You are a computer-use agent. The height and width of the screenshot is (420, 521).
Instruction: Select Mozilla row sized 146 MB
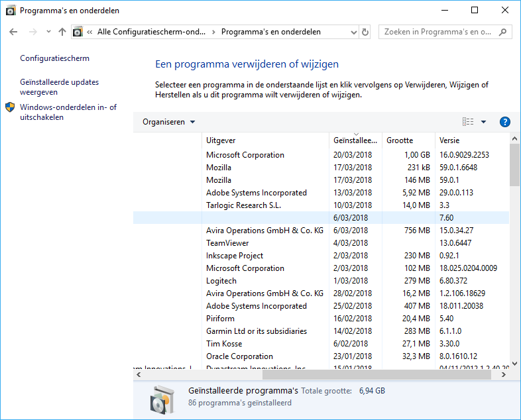tap(321, 180)
